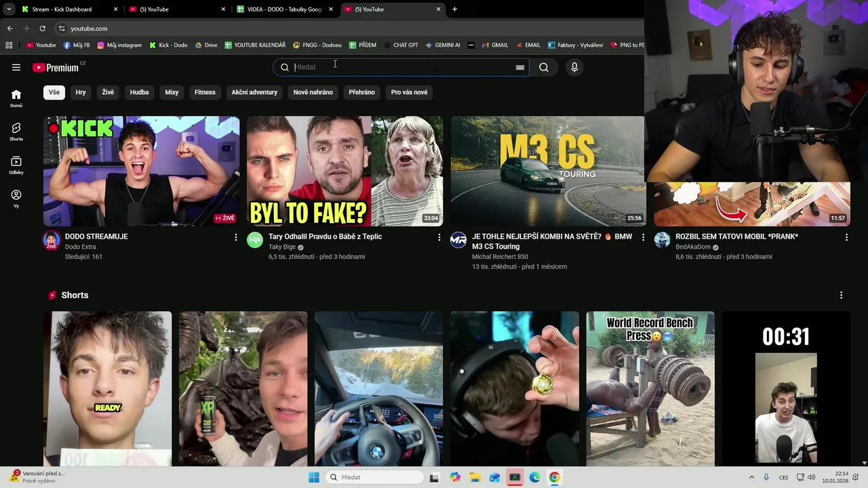Open the BedAkaDom channel avatar

662,240
